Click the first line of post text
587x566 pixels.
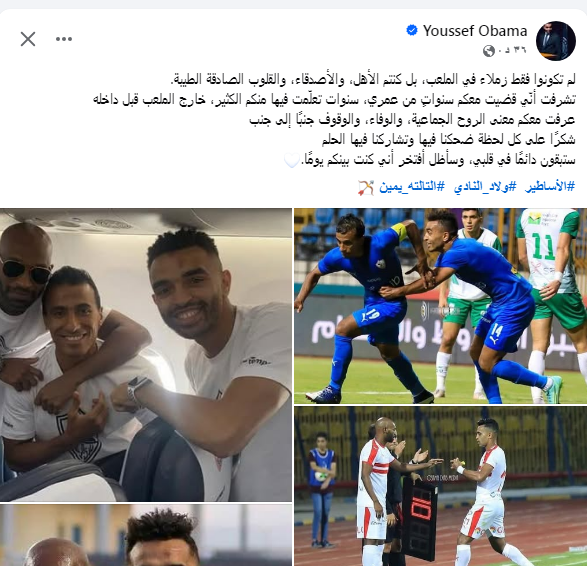pyautogui.click(x=373, y=79)
